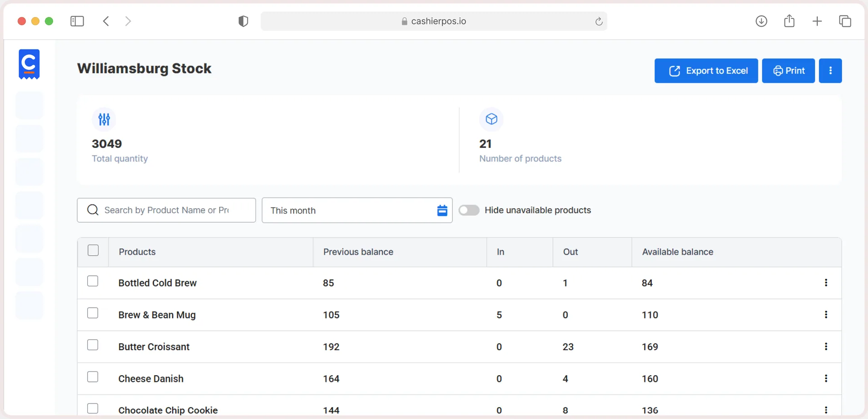Toggle the browser sidebar panel icon

coord(77,21)
